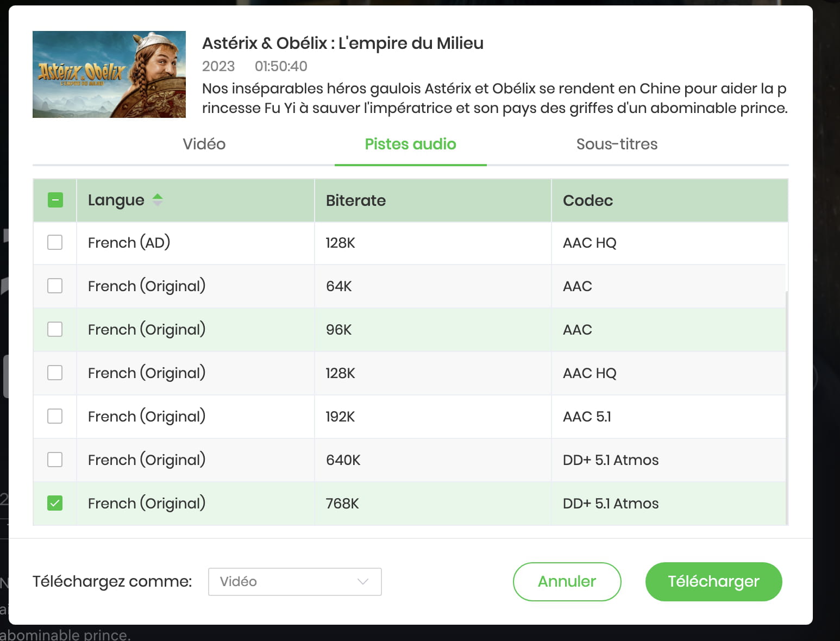Click the Astérix & Obélix movie thumbnail

tap(109, 74)
